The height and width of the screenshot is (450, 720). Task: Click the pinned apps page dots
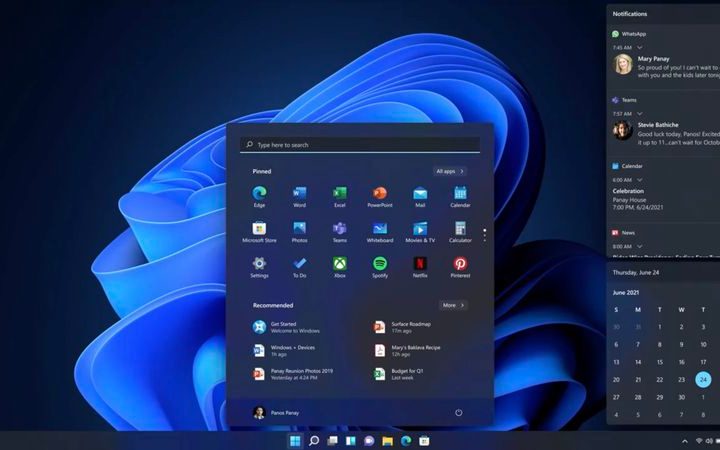[x=484, y=235]
